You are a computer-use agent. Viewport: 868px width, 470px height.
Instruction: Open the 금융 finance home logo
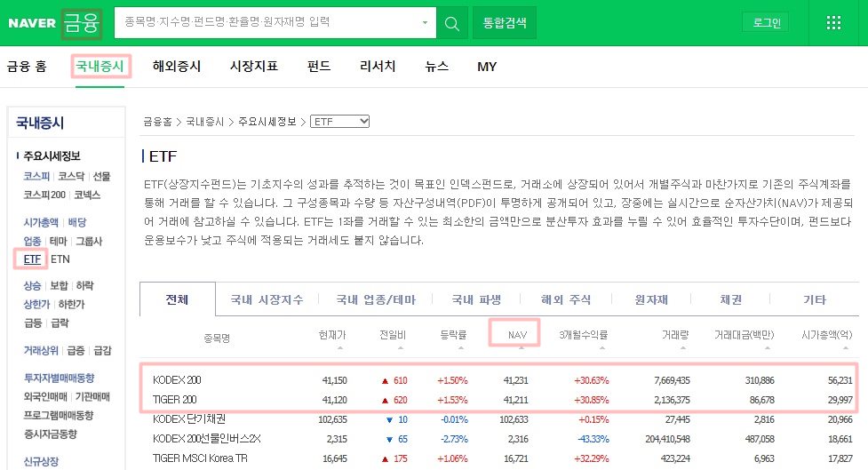[x=82, y=23]
